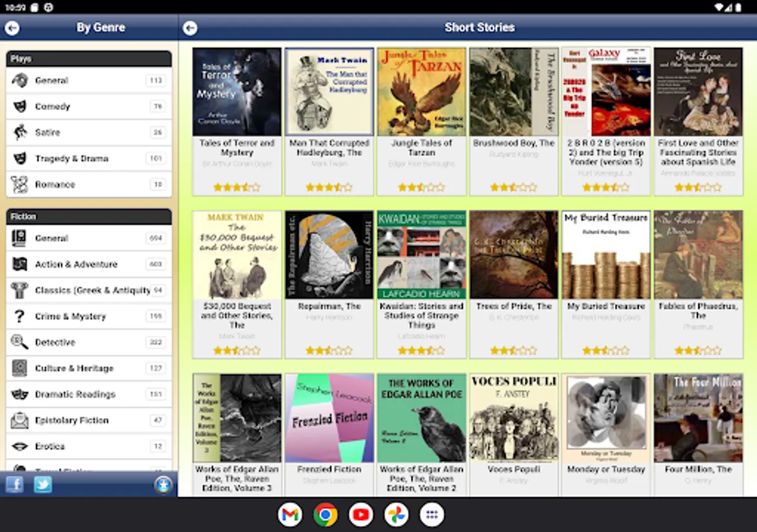Open the Frenzied Fiction cover
Viewport: 757px width, 532px height.
(329, 418)
